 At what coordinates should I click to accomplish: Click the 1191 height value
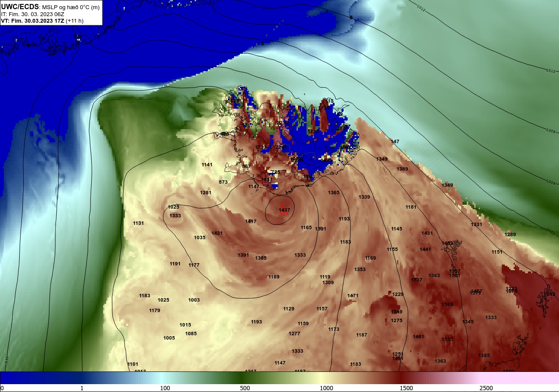[x=175, y=264]
